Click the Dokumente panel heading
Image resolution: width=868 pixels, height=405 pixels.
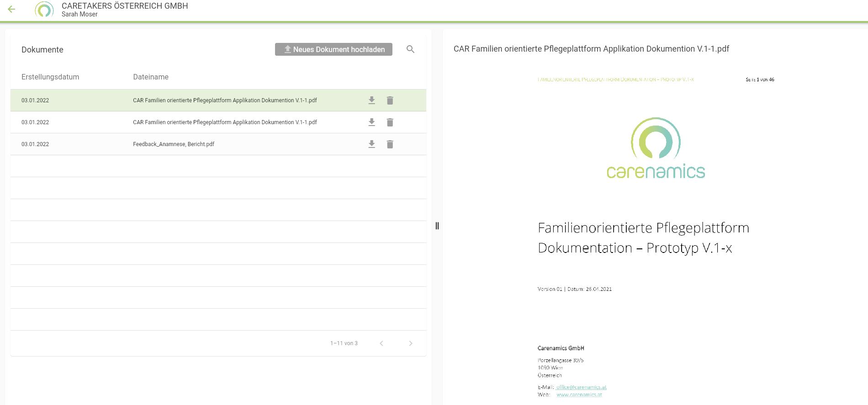42,50
